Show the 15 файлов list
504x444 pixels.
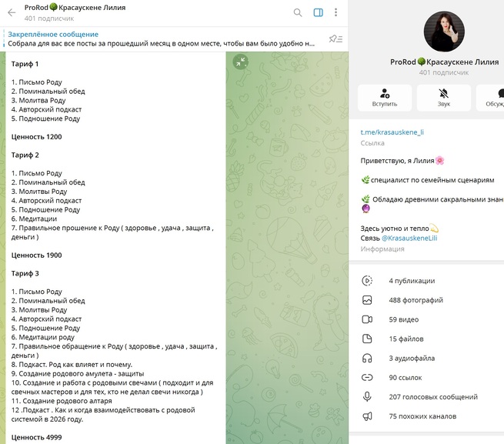click(406, 339)
